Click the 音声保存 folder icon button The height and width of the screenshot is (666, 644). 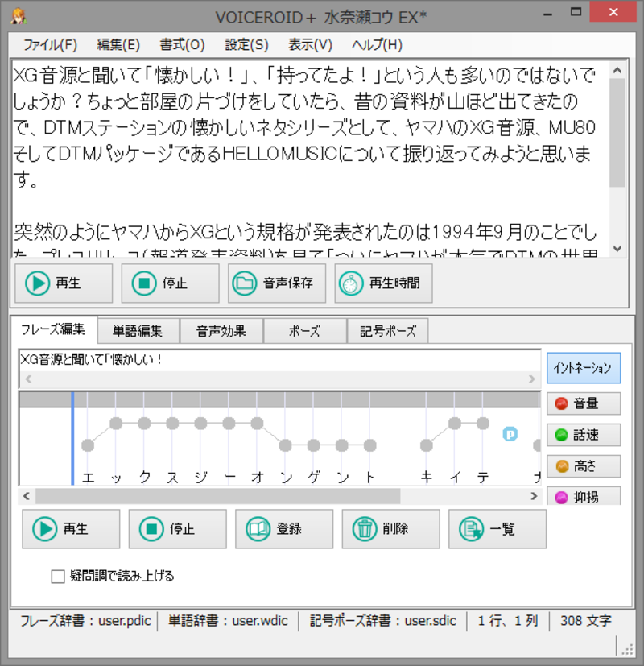coord(277,283)
